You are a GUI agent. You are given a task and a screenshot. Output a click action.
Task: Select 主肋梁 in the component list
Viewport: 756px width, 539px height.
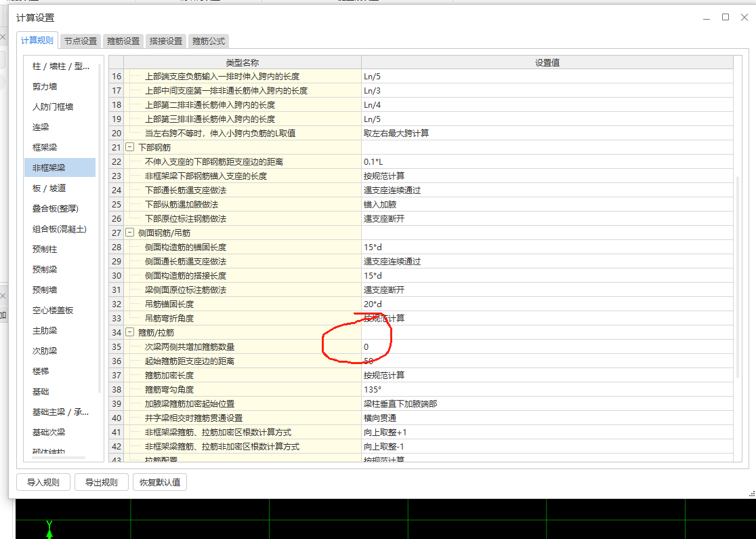tap(60, 331)
